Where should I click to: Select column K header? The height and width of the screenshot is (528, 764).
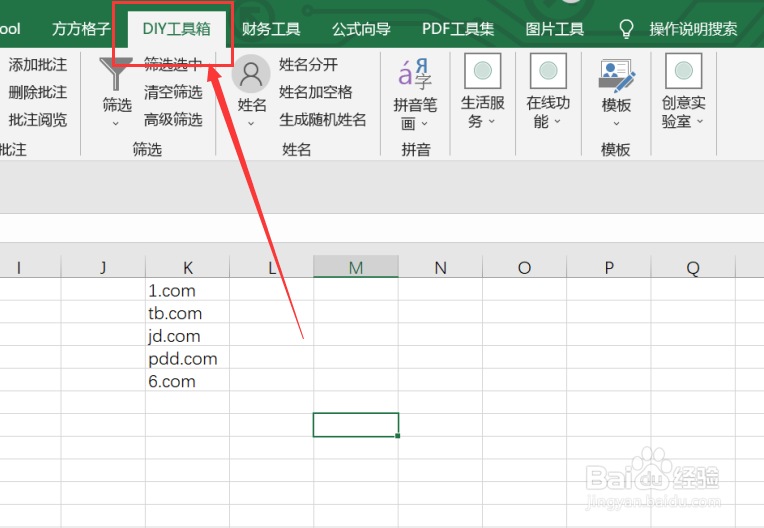tap(188, 267)
